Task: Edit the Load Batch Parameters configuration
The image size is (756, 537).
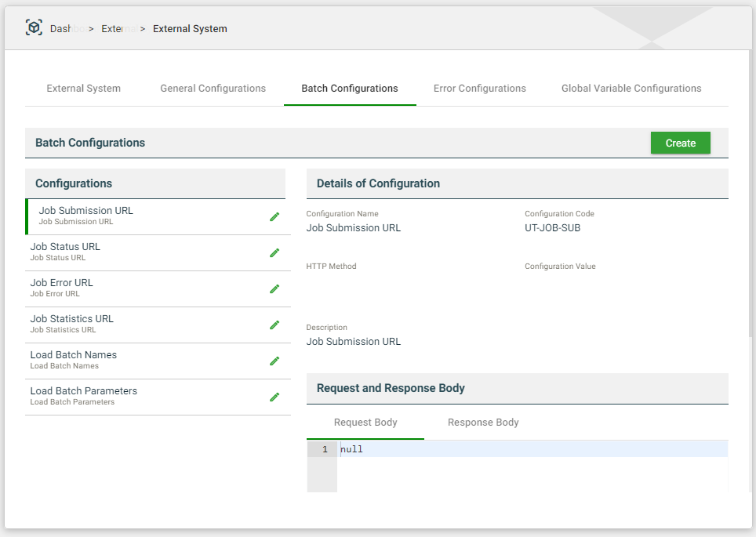Action: point(274,397)
